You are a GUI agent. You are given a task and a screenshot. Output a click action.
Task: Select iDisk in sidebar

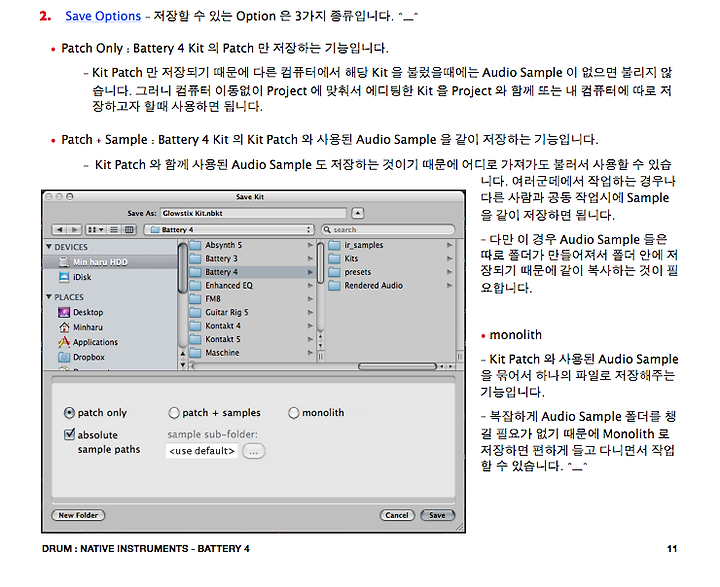76,277
